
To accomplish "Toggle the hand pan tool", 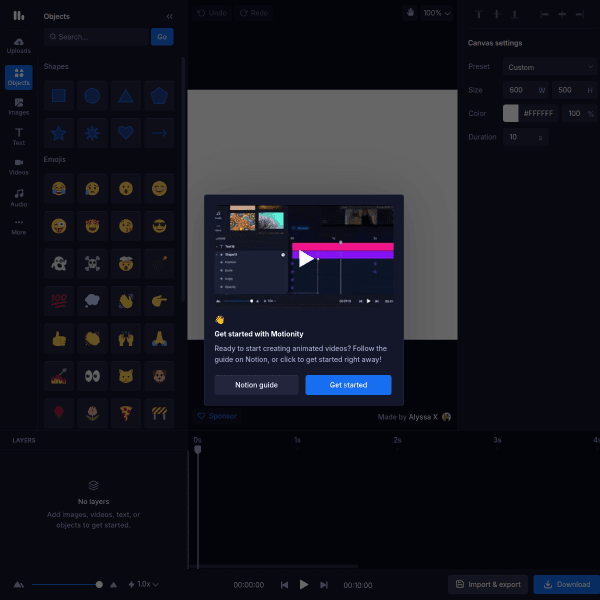I will [x=410, y=13].
